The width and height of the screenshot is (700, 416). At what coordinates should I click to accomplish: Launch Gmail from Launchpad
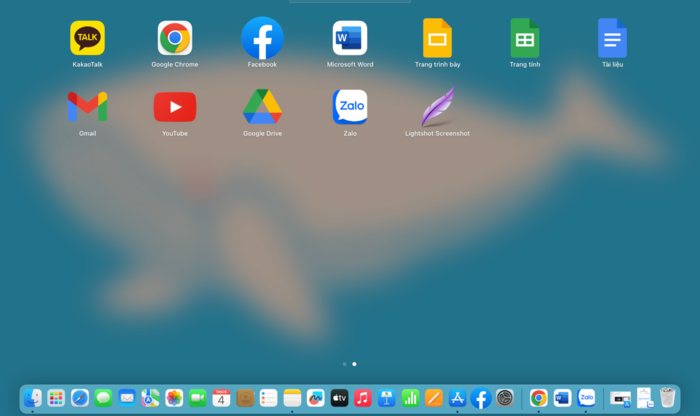(88, 107)
